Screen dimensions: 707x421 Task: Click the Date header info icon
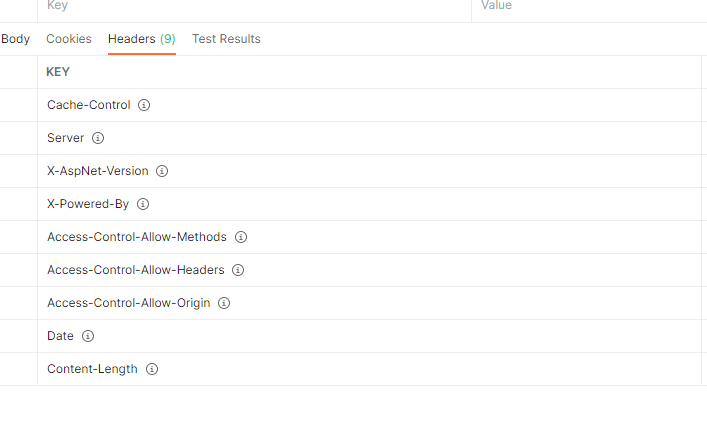(x=88, y=336)
